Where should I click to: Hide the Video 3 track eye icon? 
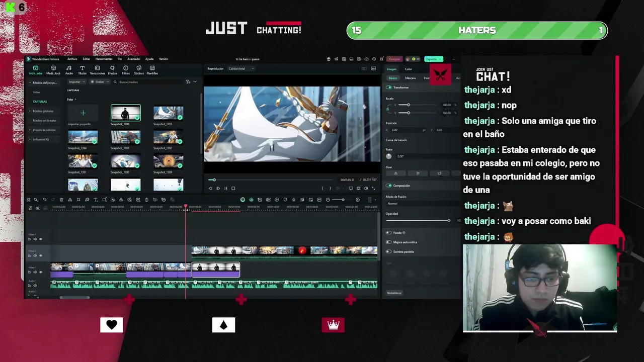pos(41,239)
